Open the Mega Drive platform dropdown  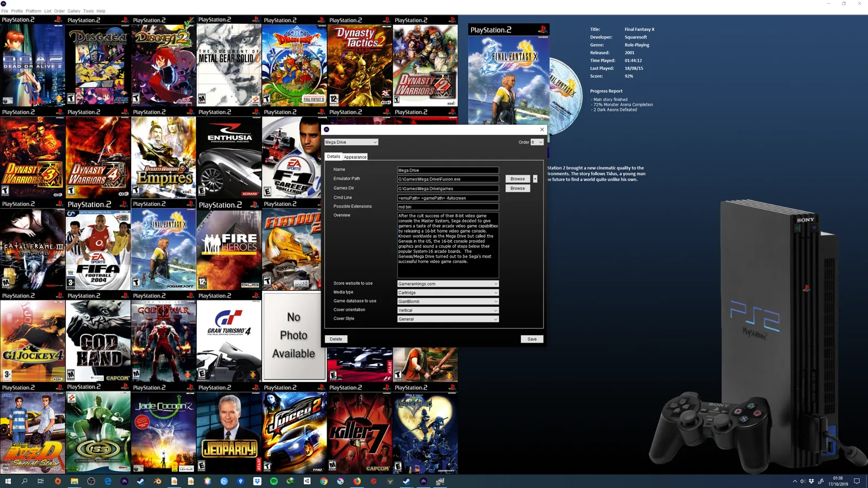(351, 142)
